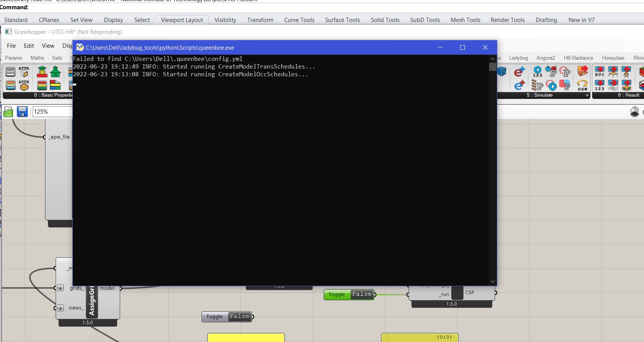The image size is (644, 342).
Task: Open the Grasshopper Edit menu
Action: coord(29,46)
